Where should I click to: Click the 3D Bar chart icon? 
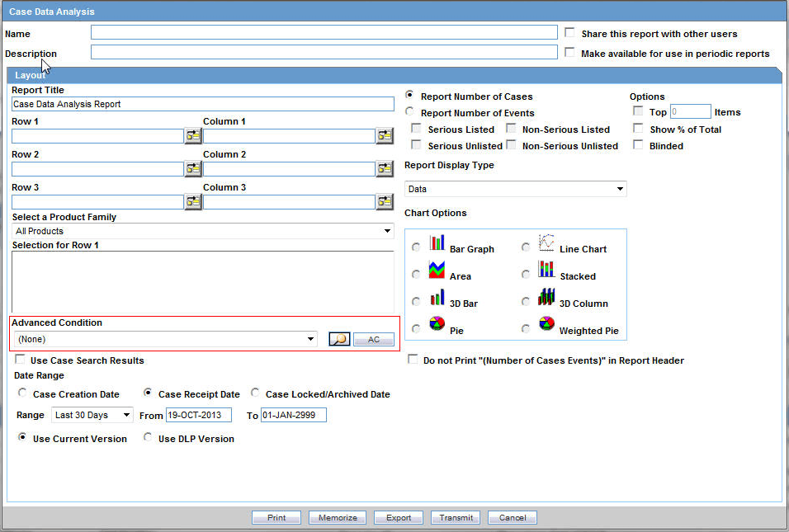(437, 297)
